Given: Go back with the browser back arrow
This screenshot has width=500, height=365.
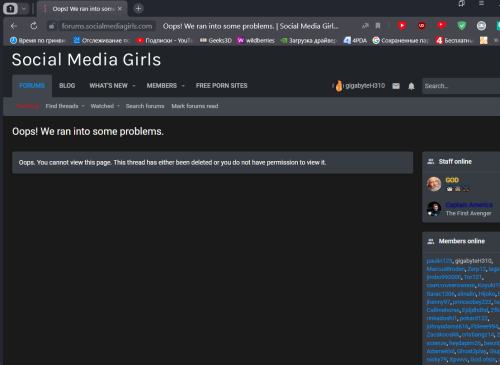Looking at the screenshot, I should [14, 26].
